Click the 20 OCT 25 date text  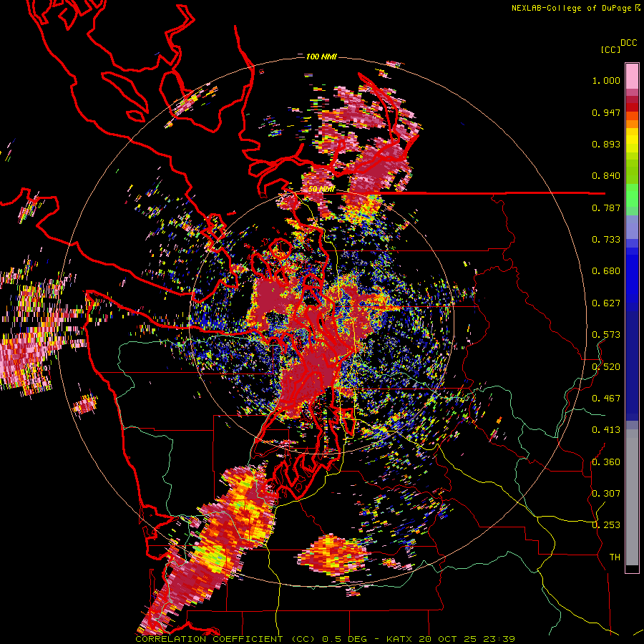pyautogui.click(x=448, y=639)
